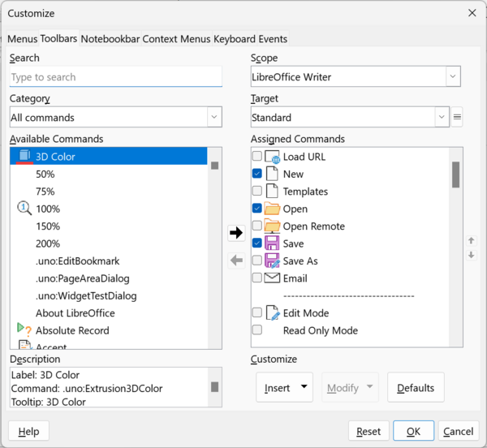Select the 100% zoom magnifier icon

(x=24, y=209)
